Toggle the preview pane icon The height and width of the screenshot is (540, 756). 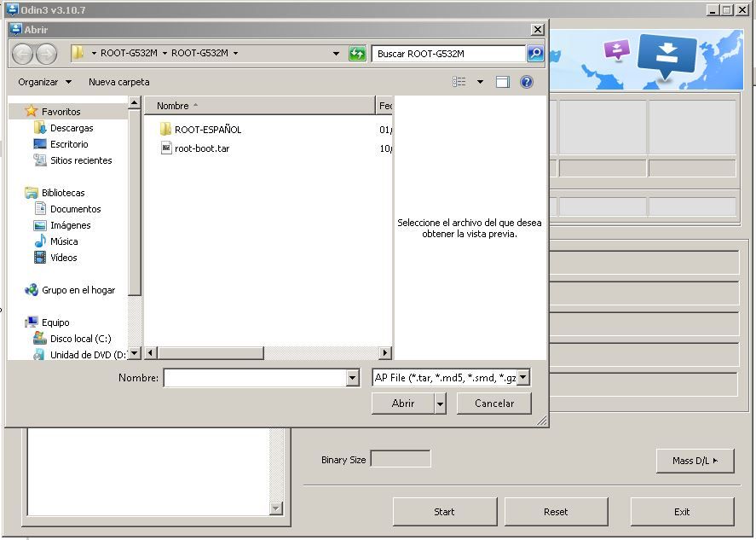click(x=503, y=82)
